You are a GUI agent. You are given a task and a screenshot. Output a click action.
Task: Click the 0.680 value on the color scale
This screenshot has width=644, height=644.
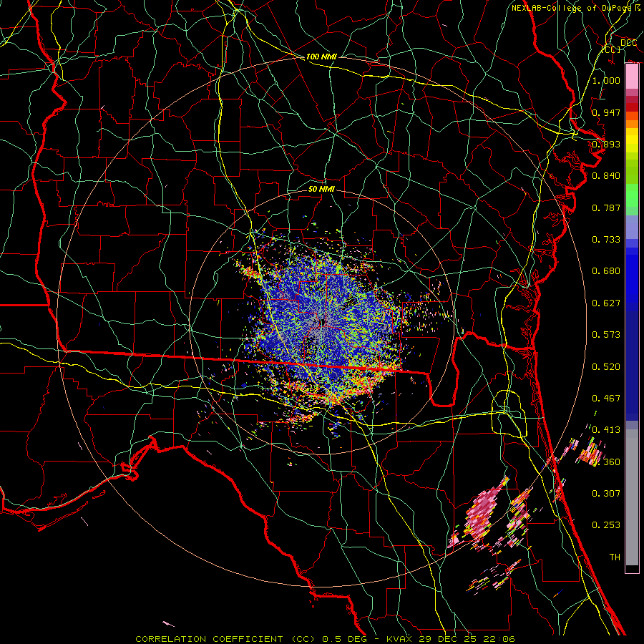click(606, 270)
